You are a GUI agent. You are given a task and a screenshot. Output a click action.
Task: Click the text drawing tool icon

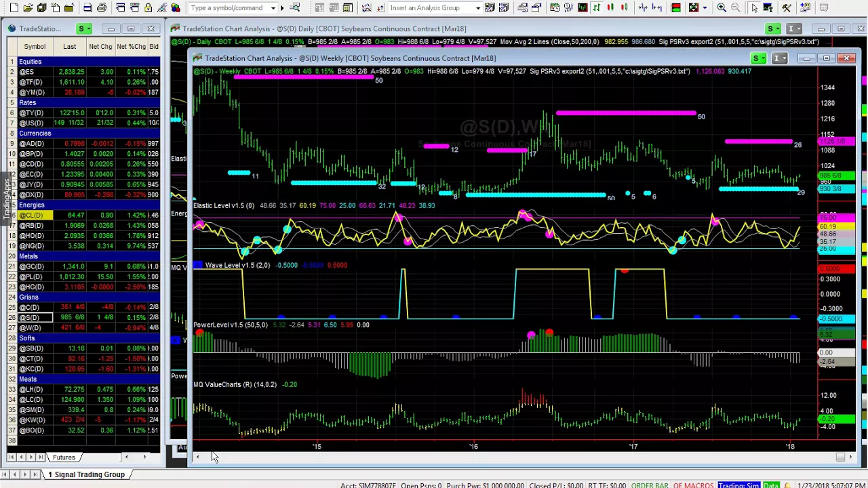768,7
